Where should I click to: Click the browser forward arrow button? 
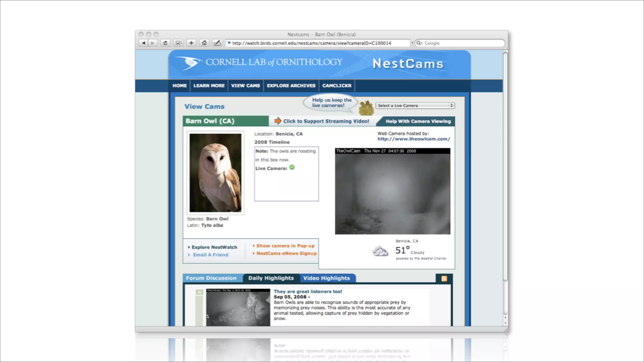click(x=153, y=43)
